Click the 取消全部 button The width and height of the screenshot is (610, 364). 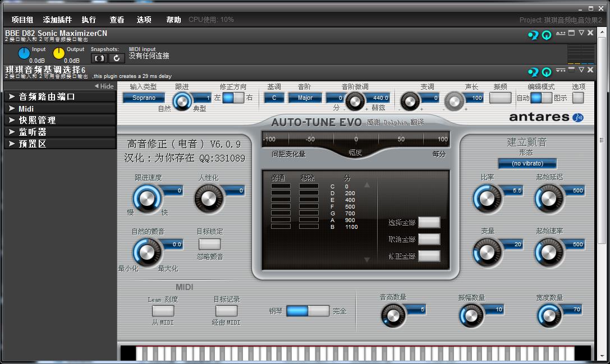click(429, 239)
